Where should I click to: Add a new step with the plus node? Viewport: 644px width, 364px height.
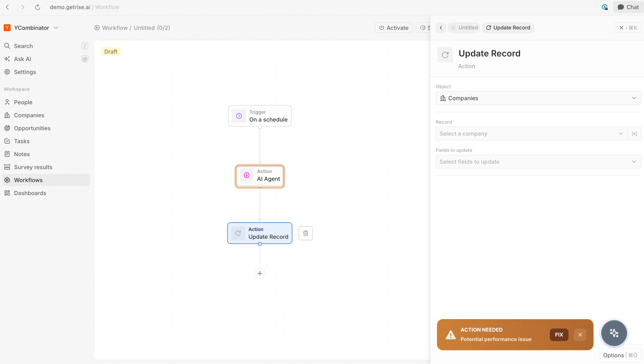coord(260,273)
